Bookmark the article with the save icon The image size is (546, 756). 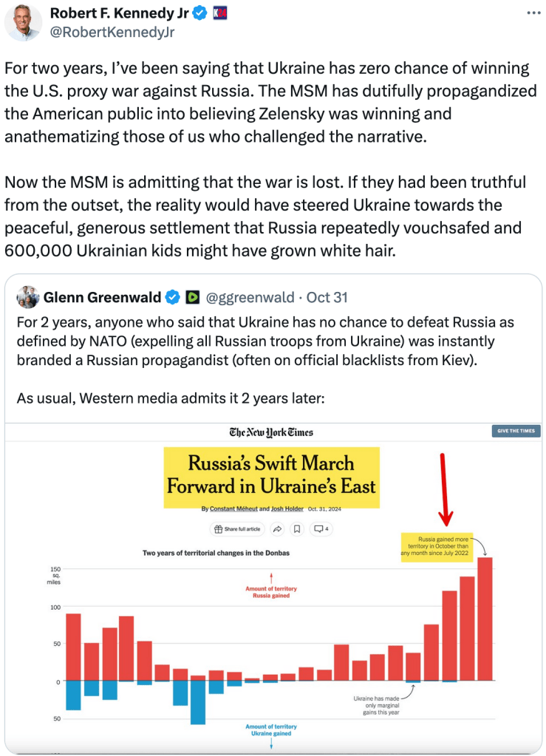296,529
